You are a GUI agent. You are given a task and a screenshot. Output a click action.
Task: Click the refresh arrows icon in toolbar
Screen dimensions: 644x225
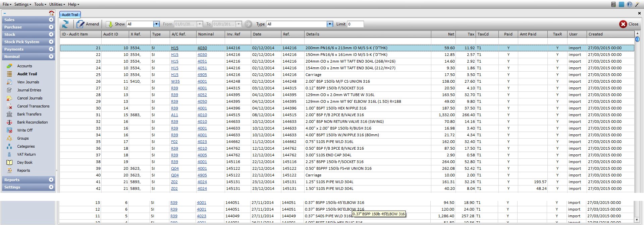tap(65, 24)
